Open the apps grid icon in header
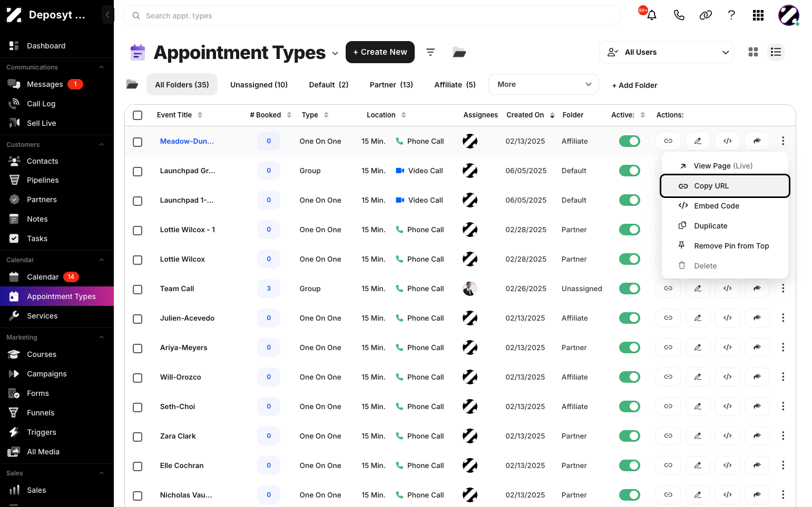812x507 pixels. pos(758,15)
